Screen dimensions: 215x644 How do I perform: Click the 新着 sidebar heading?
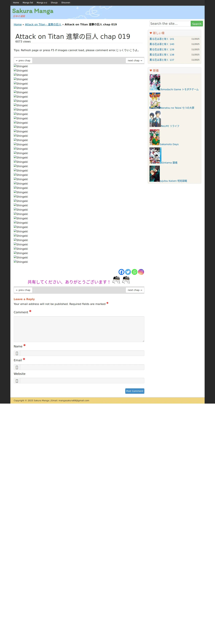point(156,71)
